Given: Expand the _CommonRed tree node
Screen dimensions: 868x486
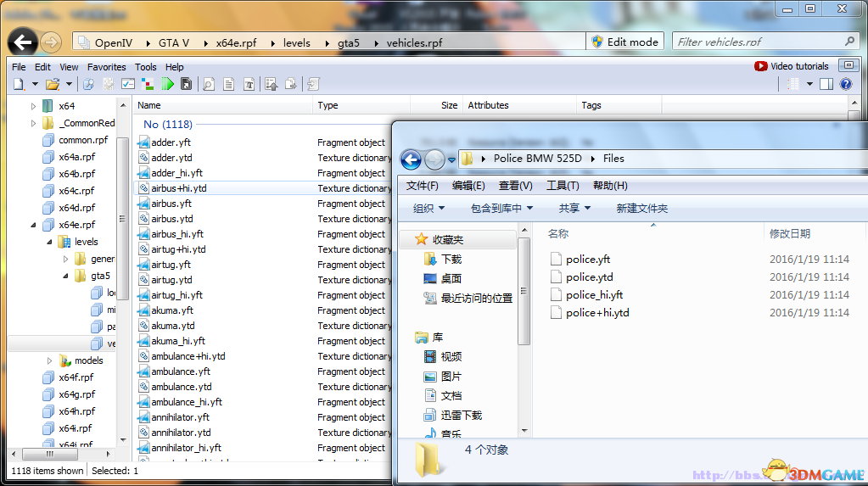Looking at the screenshot, I should coord(32,123).
